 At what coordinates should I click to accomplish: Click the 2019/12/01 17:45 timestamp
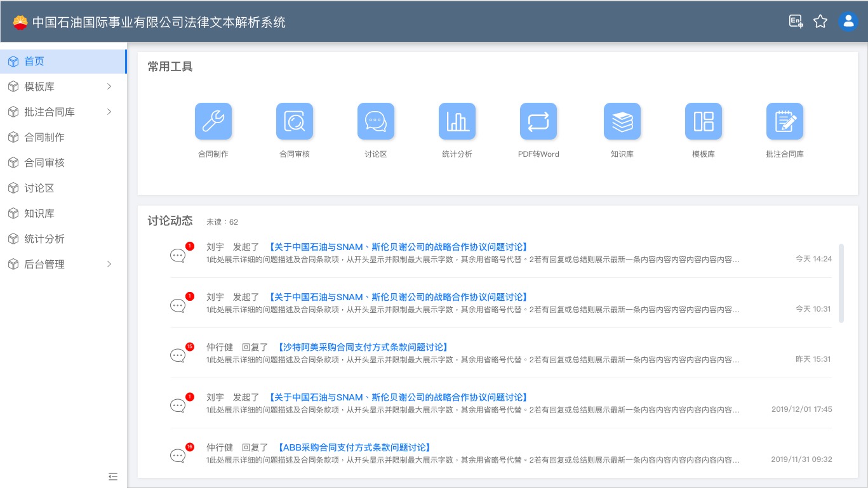[x=801, y=409]
